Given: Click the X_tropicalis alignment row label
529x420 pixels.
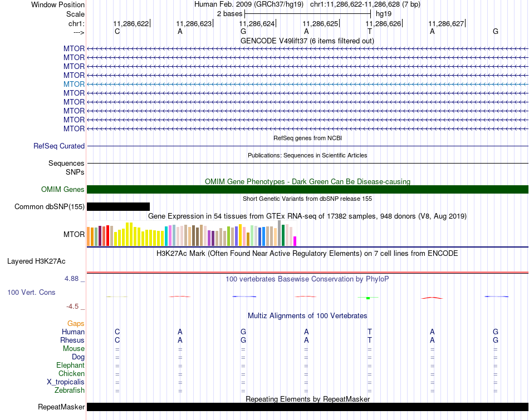Looking at the screenshot, I should (x=66, y=382).
